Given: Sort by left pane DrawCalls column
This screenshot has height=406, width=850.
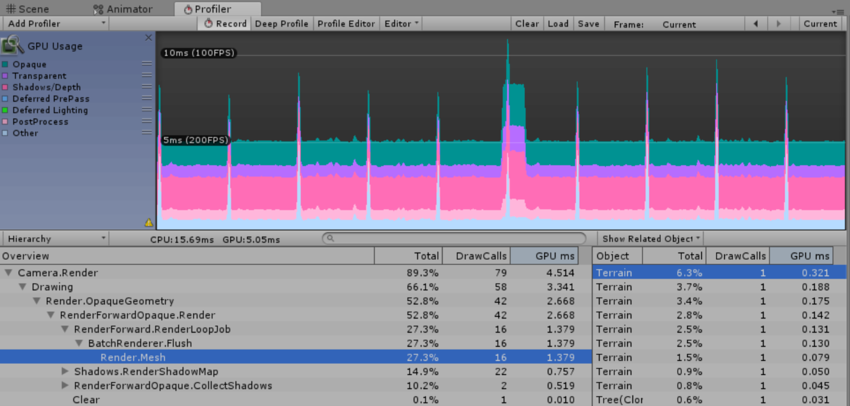Looking at the screenshot, I should pyautogui.click(x=476, y=256).
